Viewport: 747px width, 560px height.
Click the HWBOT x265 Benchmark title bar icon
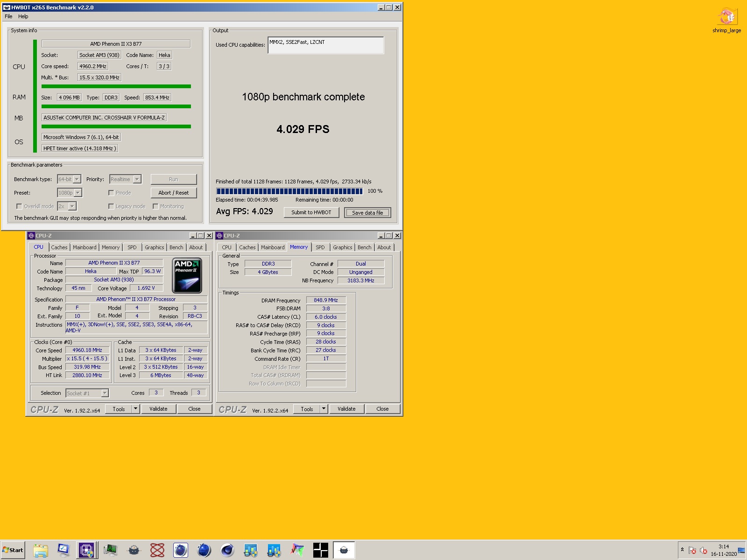(x=7, y=7)
